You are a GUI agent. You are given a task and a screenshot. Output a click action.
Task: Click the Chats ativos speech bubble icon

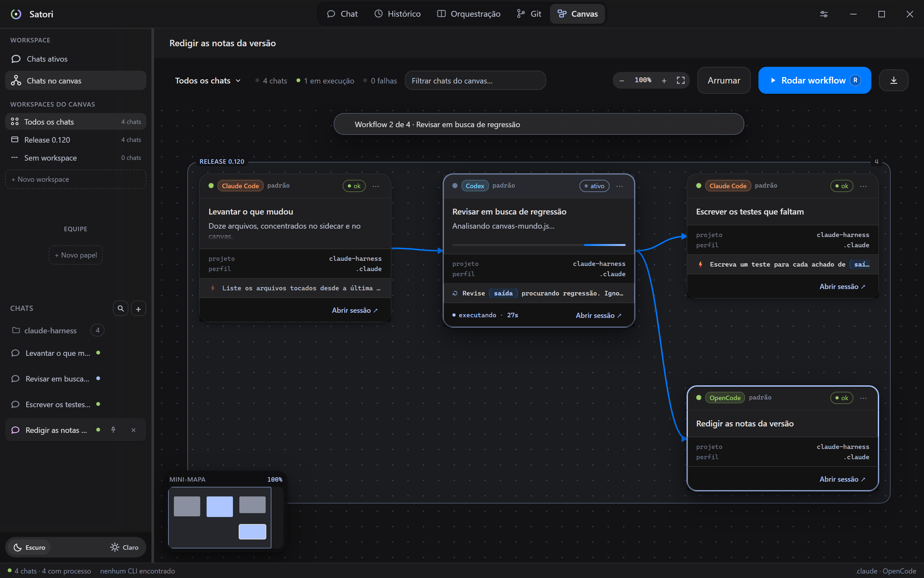[x=16, y=59]
